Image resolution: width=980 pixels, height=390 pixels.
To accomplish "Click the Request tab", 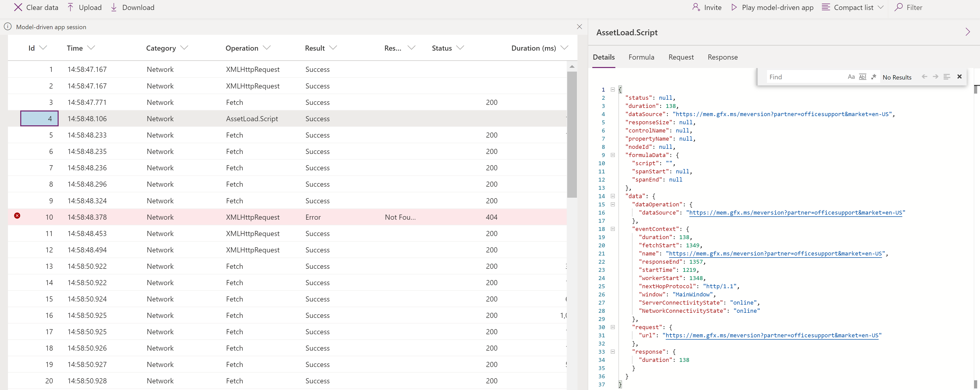I will [x=681, y=57].
